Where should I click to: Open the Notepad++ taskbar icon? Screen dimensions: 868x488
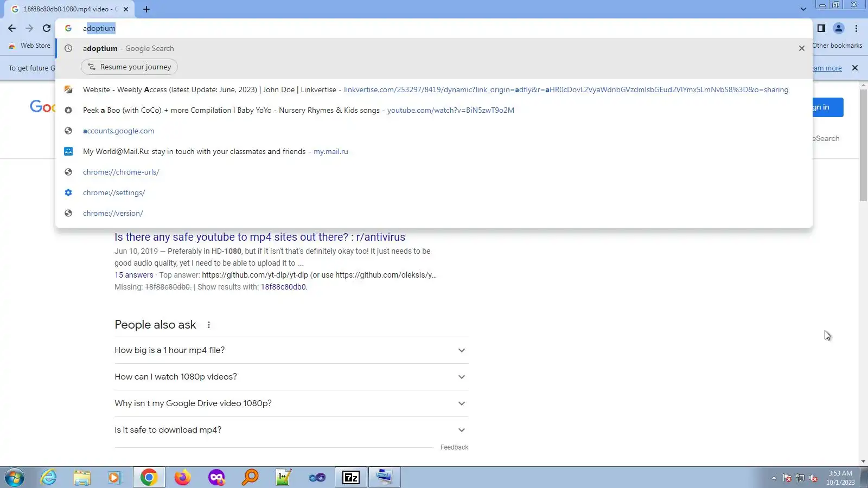284,478
